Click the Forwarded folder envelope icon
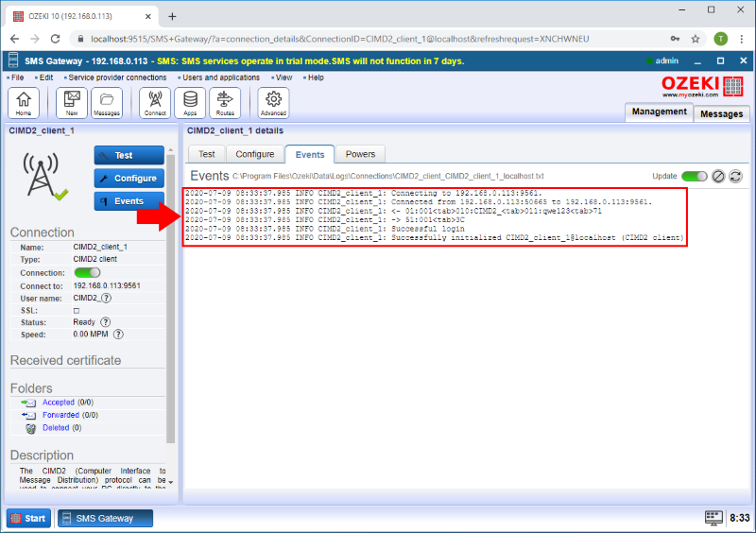 (x=28, y=415)
